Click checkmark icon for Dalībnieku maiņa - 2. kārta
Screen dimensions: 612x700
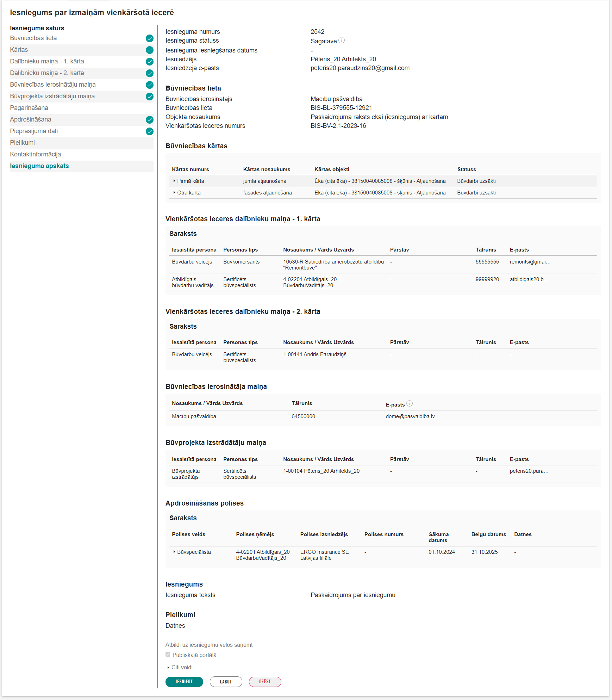(x=150, y=73)
